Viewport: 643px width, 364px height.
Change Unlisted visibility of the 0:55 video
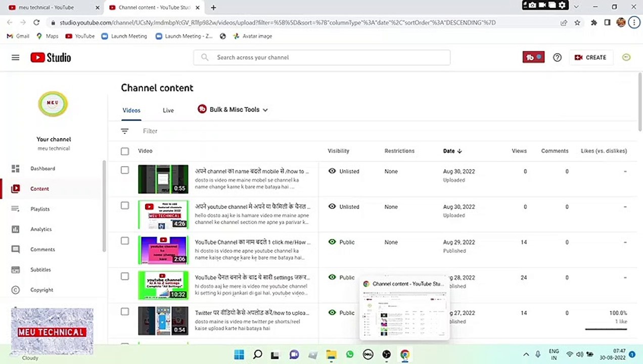pos(344,171)
